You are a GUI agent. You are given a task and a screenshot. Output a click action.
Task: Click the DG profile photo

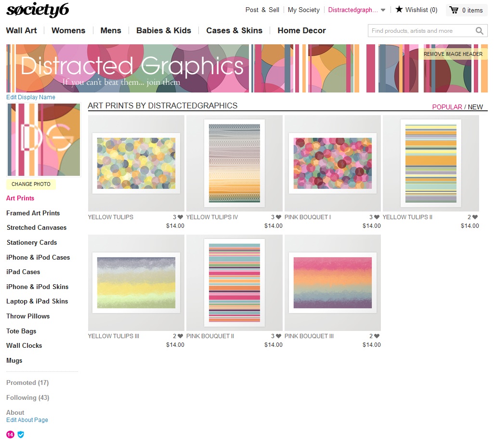click(43, 140)
